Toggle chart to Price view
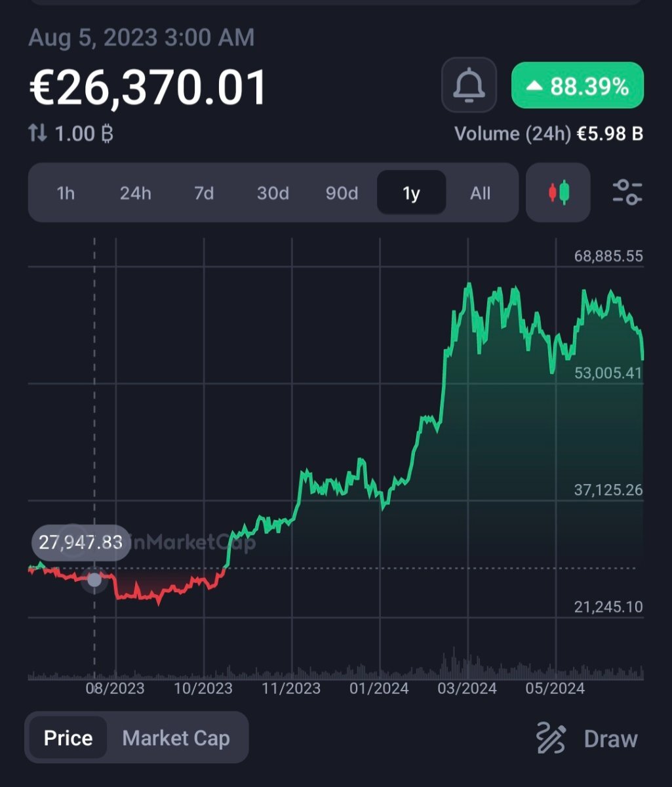 click(x=68, y=738)
